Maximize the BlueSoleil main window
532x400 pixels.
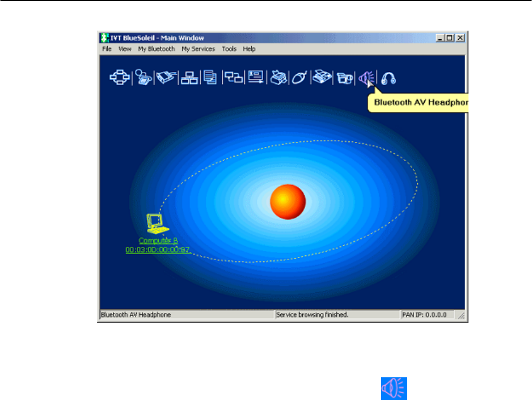pyautogui.click(x=450, y=37)
